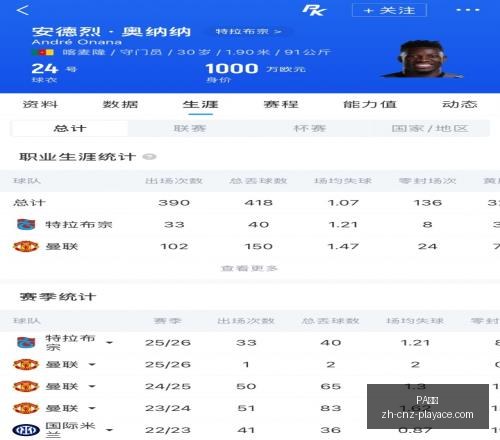Tap 曼联 logo in 24/25 season row
500x440 pixels.
tap(26, 386)
